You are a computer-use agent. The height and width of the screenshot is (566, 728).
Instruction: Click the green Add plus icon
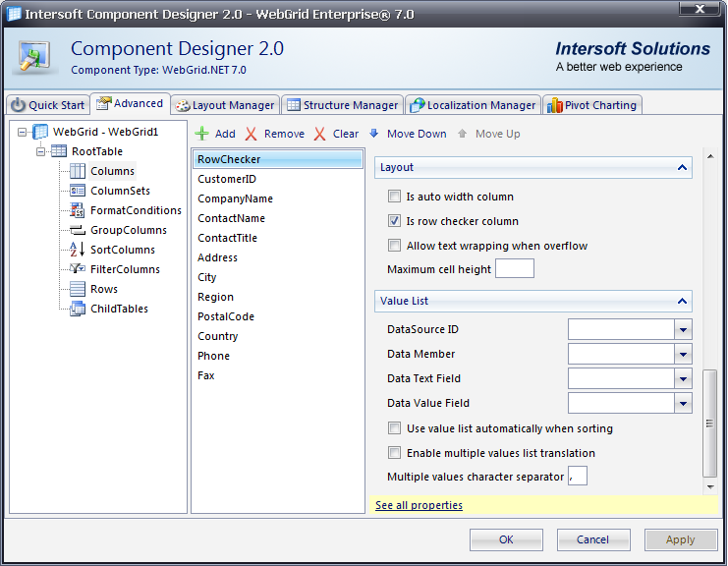coord(202,134)
